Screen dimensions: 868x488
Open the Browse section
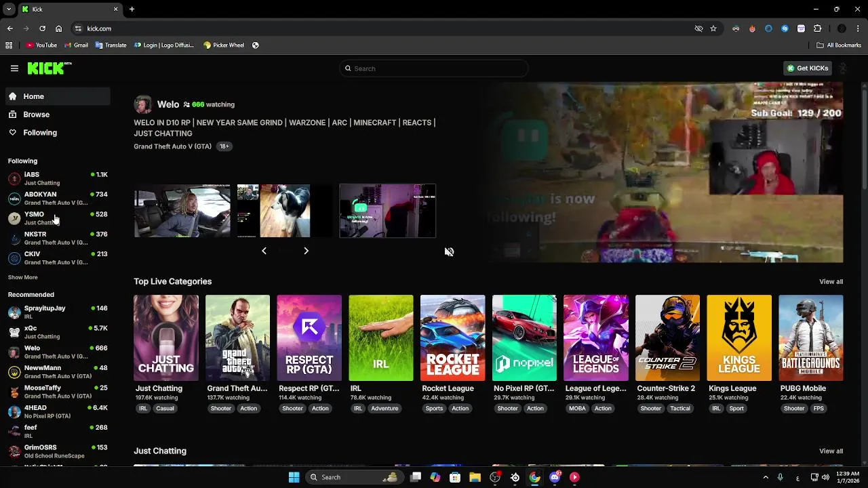[58, 115]
